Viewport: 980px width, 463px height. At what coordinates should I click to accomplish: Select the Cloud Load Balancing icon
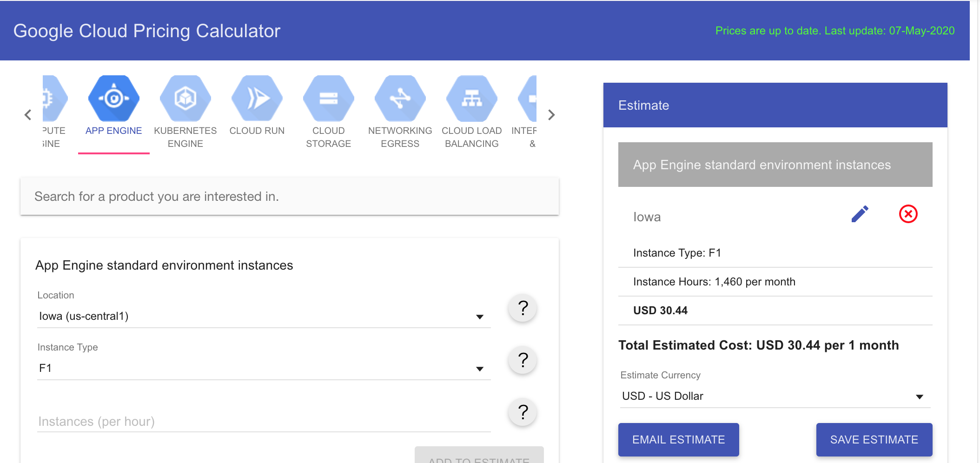(472, 99)
